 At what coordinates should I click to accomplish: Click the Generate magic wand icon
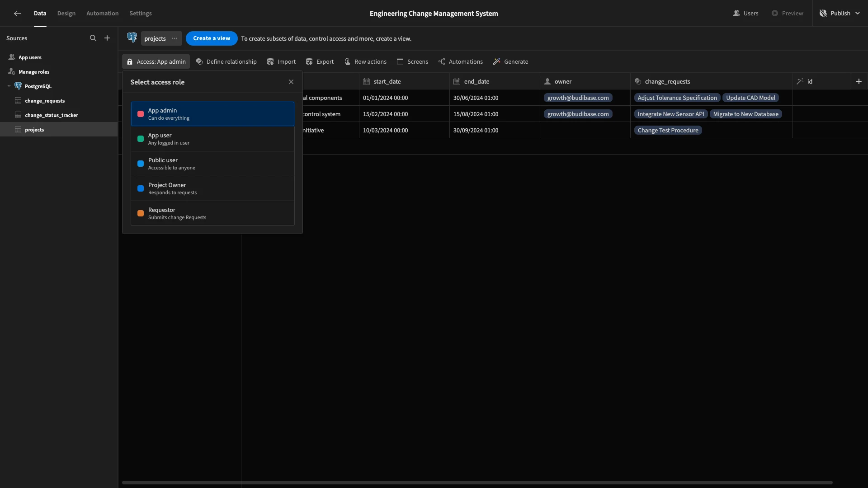pyautogui.click(x=497, y=62)
